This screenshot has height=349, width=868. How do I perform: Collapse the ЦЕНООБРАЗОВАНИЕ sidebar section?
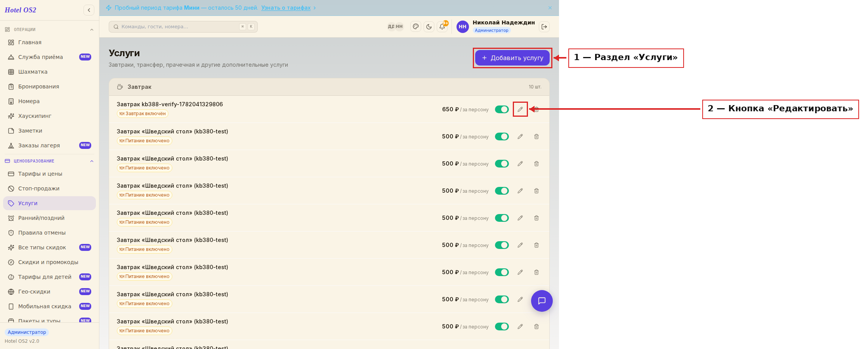[x=92, y=161]
